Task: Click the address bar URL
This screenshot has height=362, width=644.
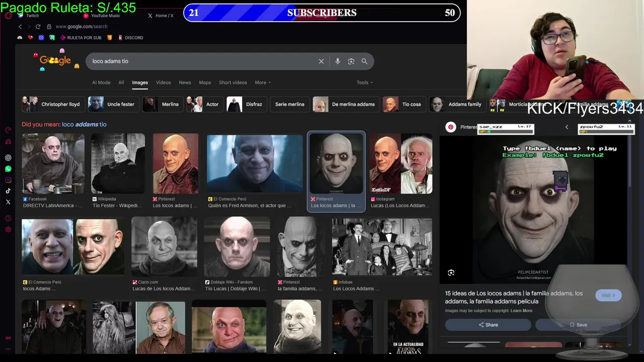Action: click(x=82, y=27)
